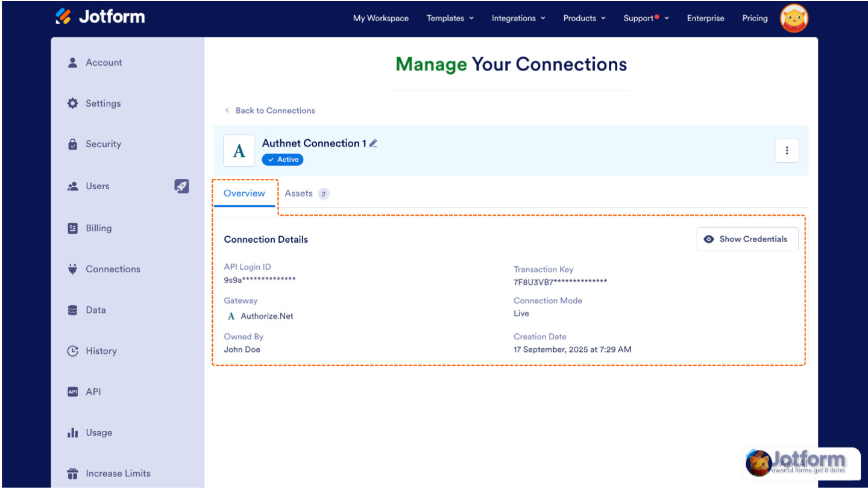Open the Account section via its person icon
Viewport: 868px width, 488px height.
tap(72, 62)
